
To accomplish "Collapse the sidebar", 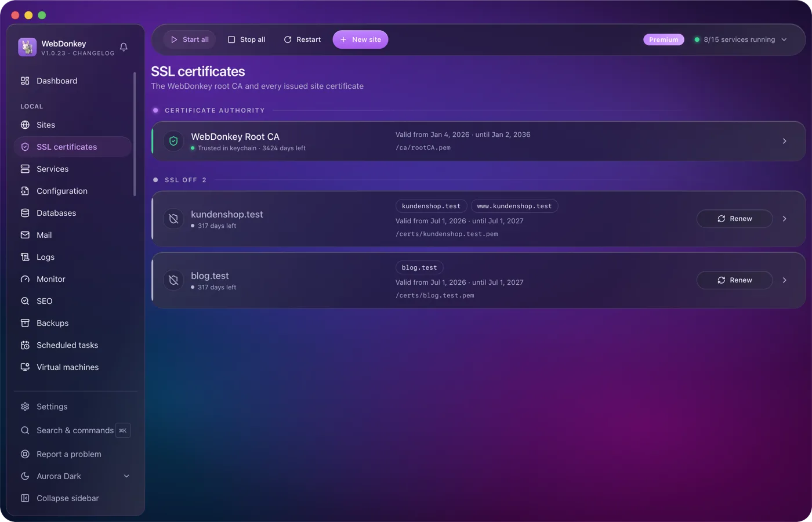I will click(75, 498).
